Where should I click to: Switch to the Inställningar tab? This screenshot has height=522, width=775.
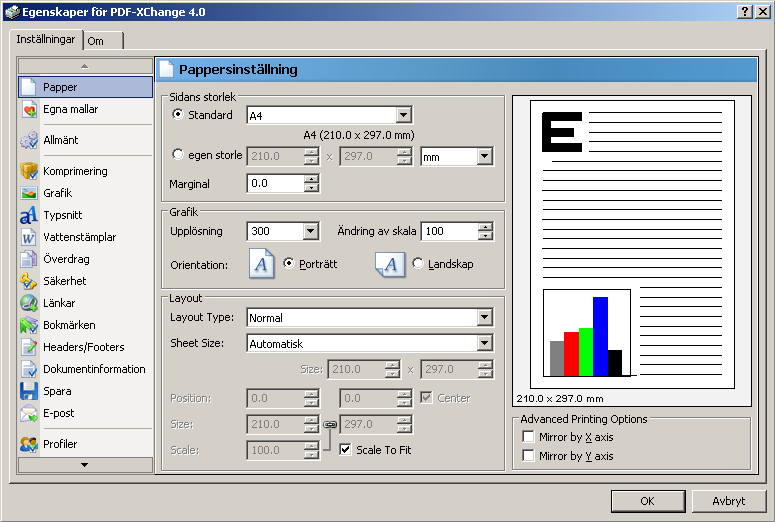(x=45, y=39)
